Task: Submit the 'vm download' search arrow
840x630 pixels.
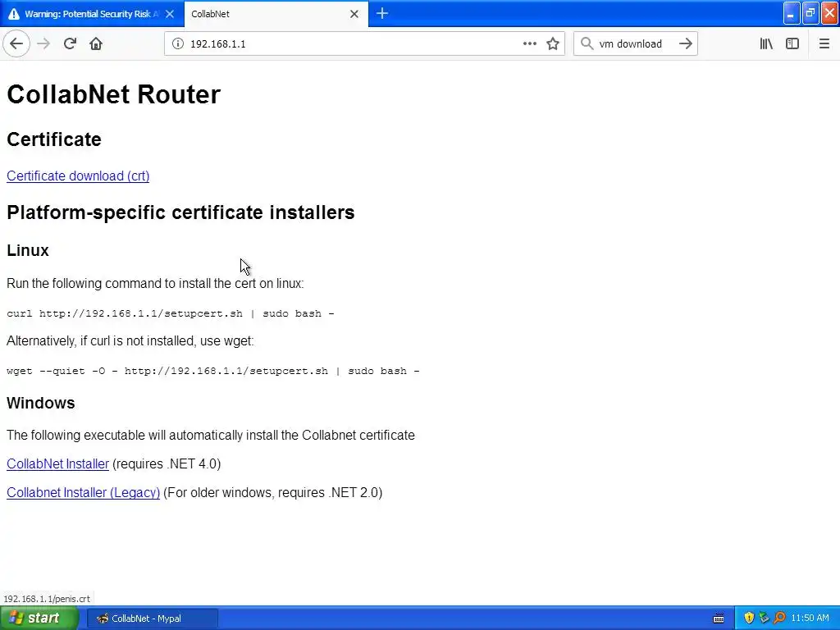Action: pyautogui.click(x=685, y=44)
